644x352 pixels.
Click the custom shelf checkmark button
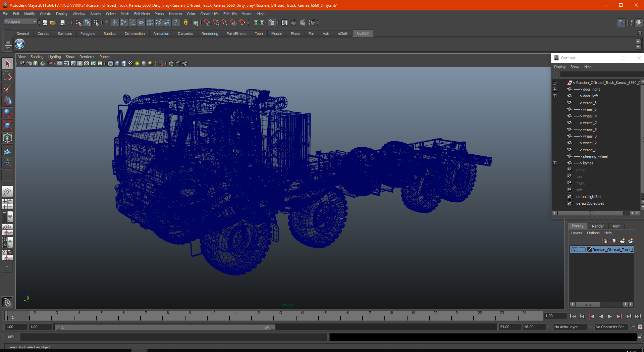(x=20, y=44)
